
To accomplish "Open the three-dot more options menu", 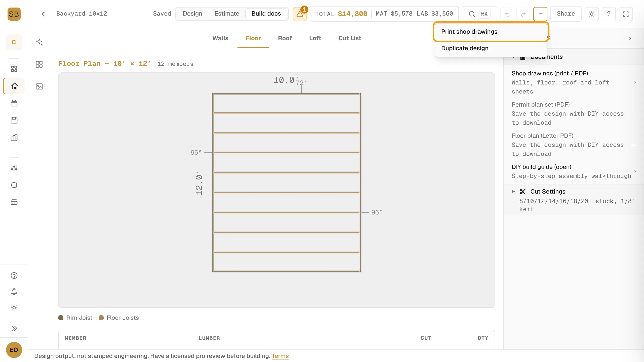I will tap(540, 14).
